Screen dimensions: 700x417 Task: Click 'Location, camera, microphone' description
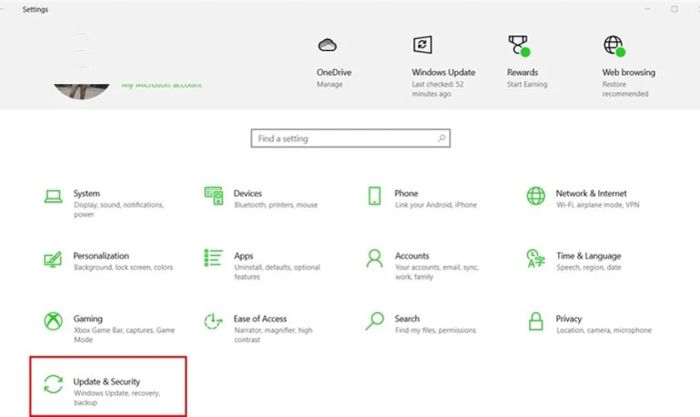(604, 330)
